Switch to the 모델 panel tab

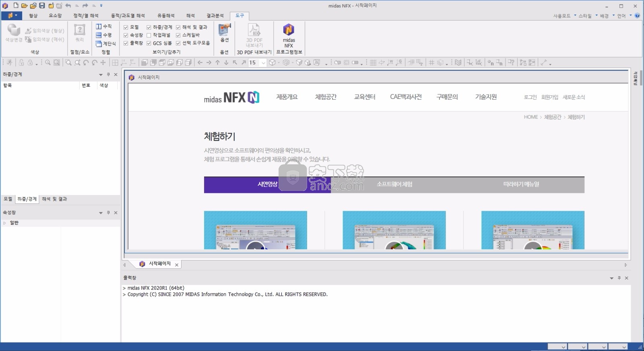click(x=8, y=199)
